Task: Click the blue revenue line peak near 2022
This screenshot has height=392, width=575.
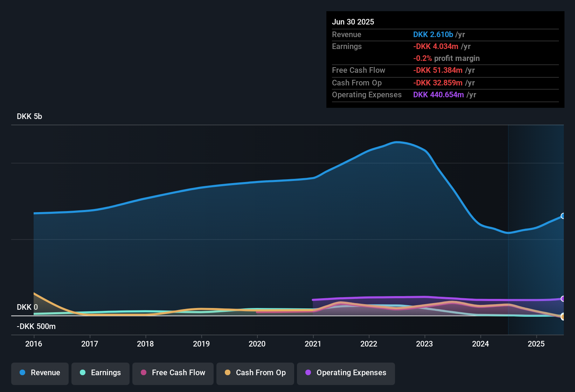Action: pyautogui.click(x=396, y=142)
